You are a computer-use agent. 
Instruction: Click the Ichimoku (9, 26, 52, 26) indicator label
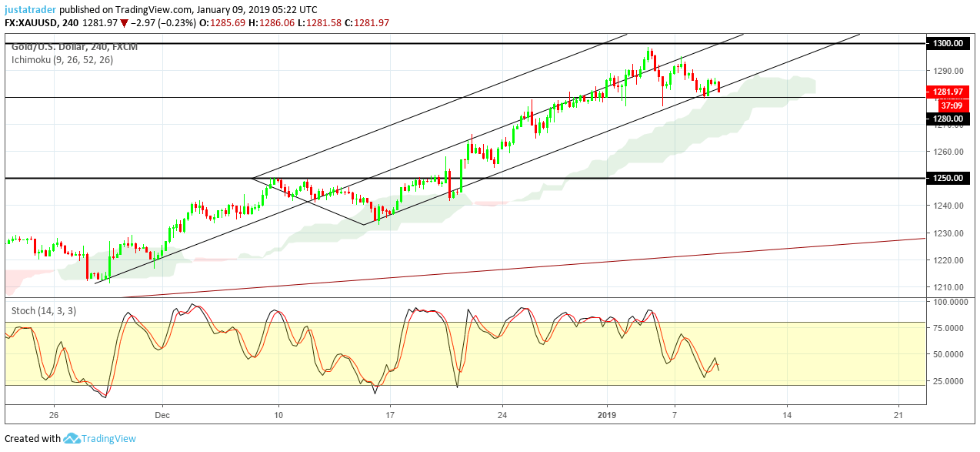[x=62, y=59]
